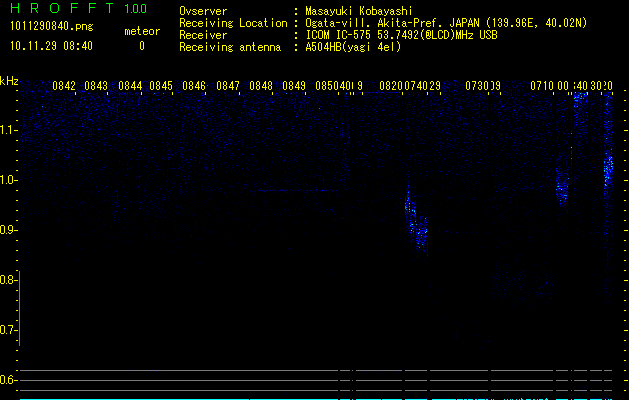Click the 0845 time marker

point(161,86)
